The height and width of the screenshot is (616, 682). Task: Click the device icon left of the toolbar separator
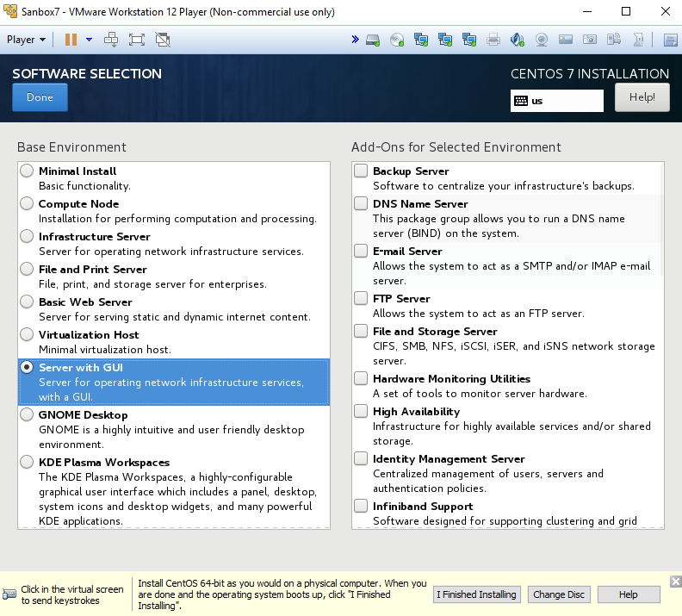point(638,40)
